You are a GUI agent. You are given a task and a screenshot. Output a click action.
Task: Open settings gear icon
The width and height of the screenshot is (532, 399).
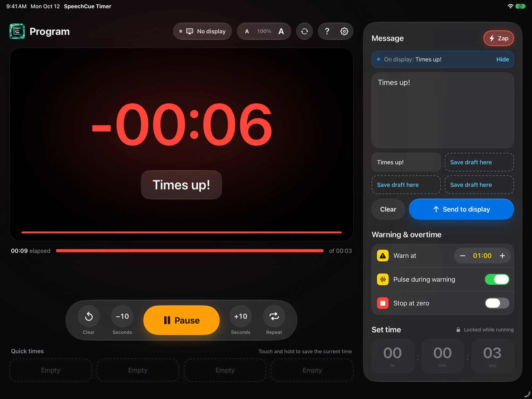(344, 31)
